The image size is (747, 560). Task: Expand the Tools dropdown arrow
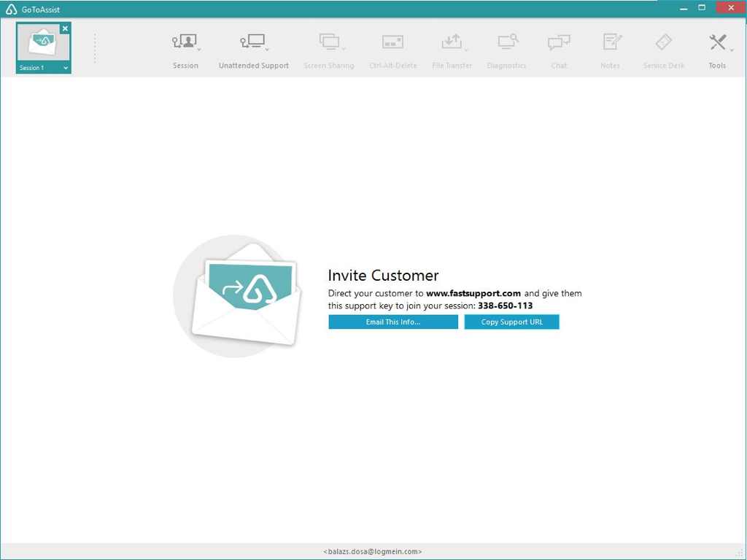[x=732, y=50]
